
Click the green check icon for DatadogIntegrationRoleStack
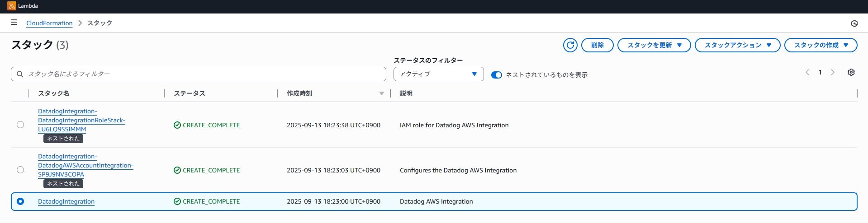(177, 125)
